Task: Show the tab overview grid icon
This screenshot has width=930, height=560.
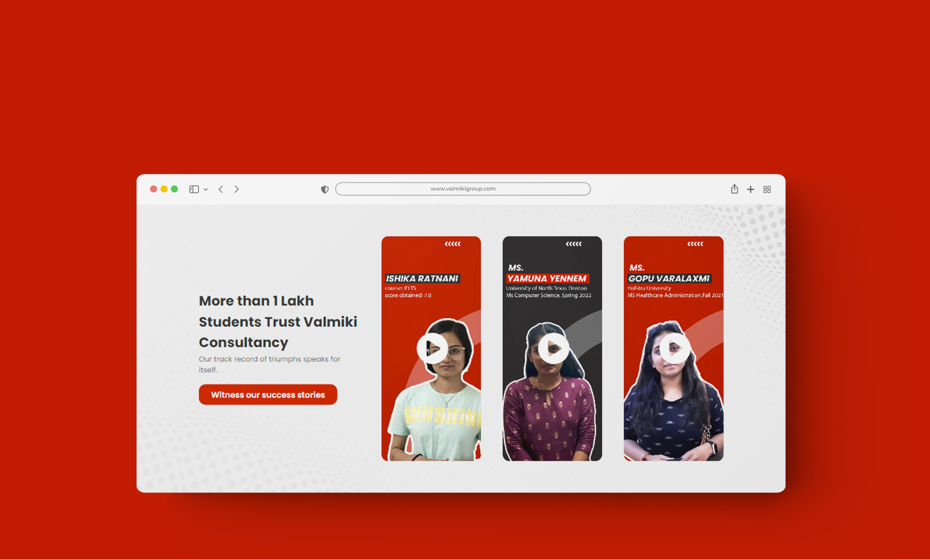Action: 767,189
